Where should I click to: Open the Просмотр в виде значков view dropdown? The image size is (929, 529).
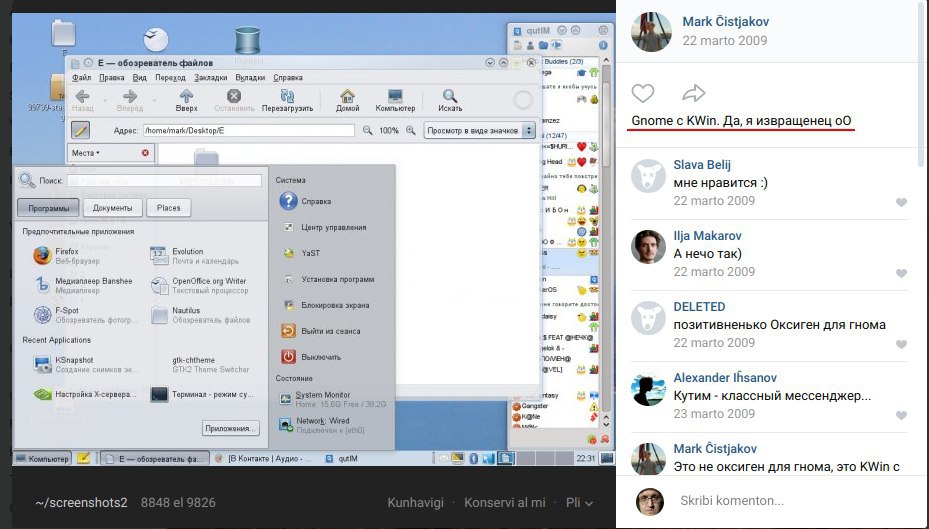[479, 130]
